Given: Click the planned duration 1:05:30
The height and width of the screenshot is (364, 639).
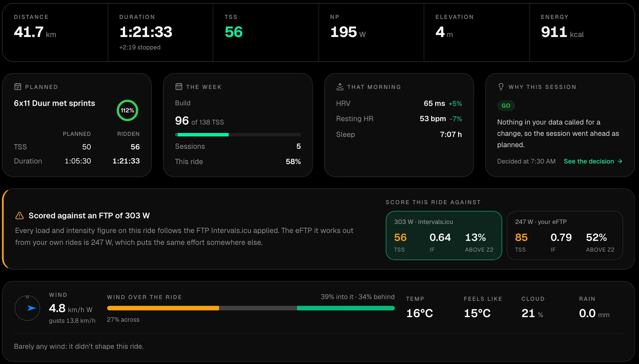Looking at the screenshot, I should click(78, 161).
